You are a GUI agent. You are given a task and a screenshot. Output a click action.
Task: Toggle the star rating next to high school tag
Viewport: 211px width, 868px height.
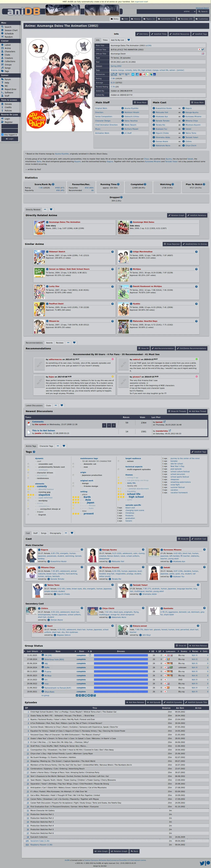(121, 497)
